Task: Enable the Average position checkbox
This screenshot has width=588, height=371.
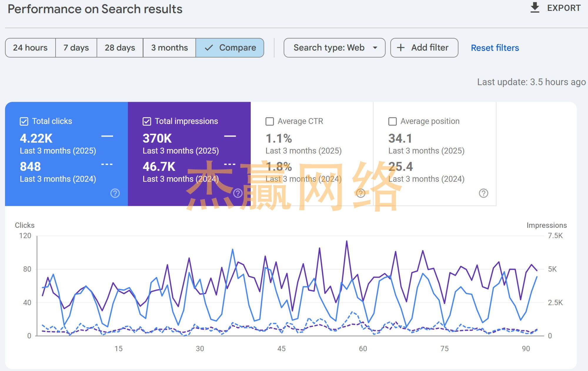Action: (x=392, y=121)
